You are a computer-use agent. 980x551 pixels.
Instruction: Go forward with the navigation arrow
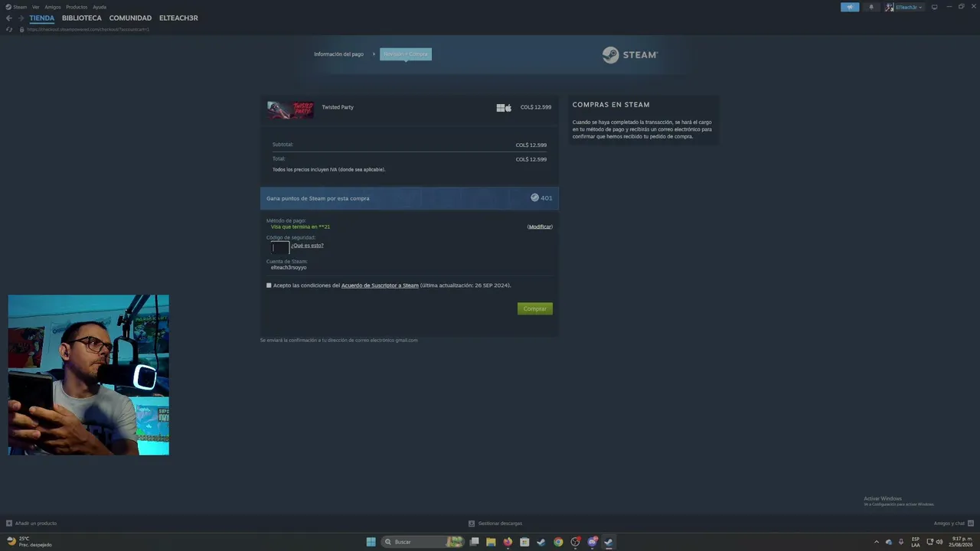pyautogui.click(x=21, y=18)
